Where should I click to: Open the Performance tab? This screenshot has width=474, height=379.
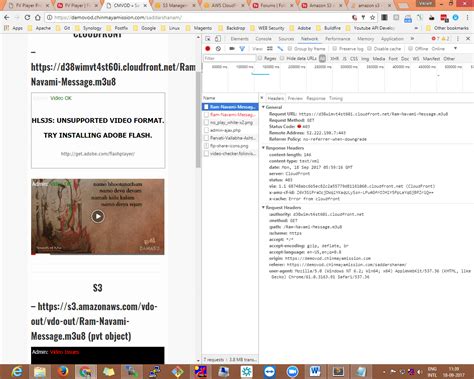tap(338, 39)
